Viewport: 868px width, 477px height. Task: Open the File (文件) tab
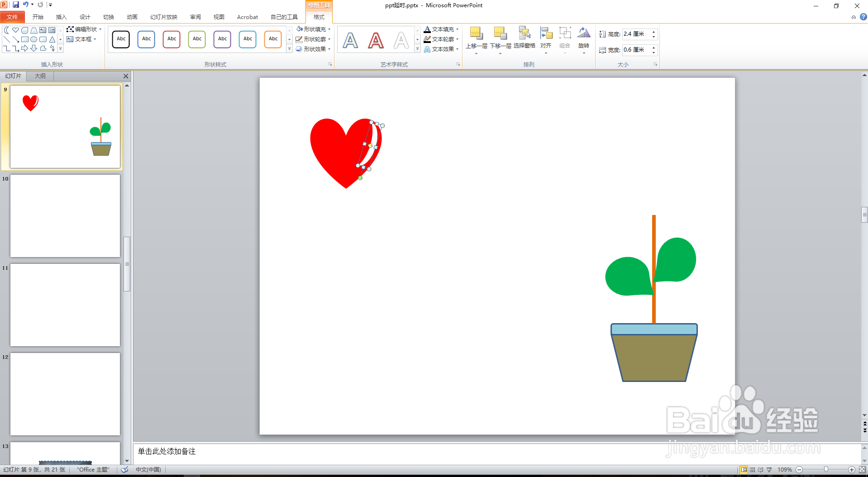click(x=13, y=17)
